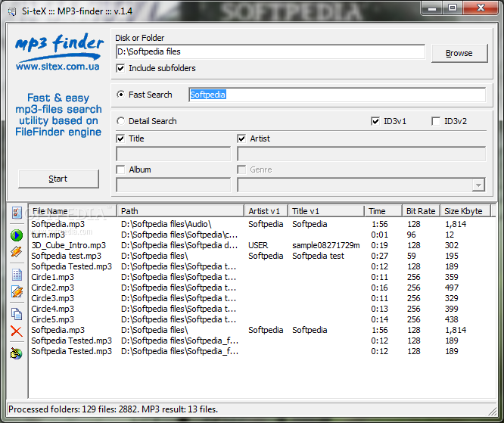This screenshot has height=423, width=504.
Task: Toggle the Title checkbox
Action: point(120,138)
